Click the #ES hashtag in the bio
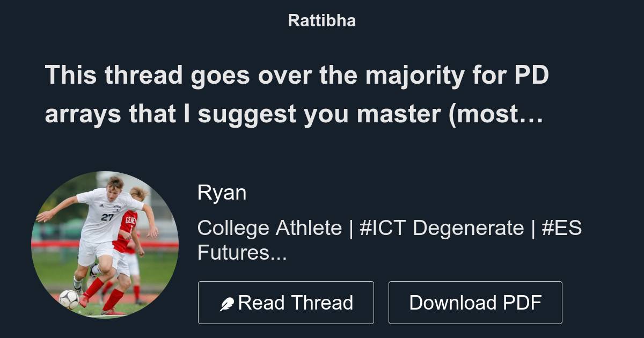 (561, 228)
